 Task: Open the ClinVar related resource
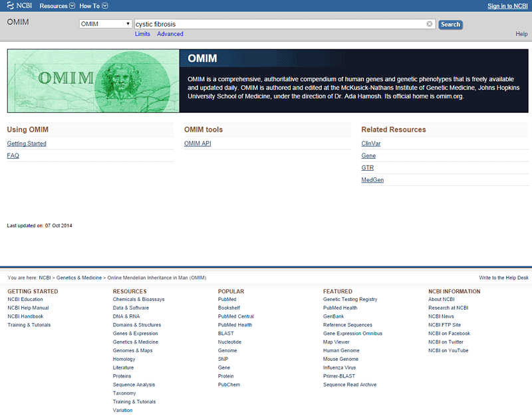pyautogui.click(x=371, y=144)
